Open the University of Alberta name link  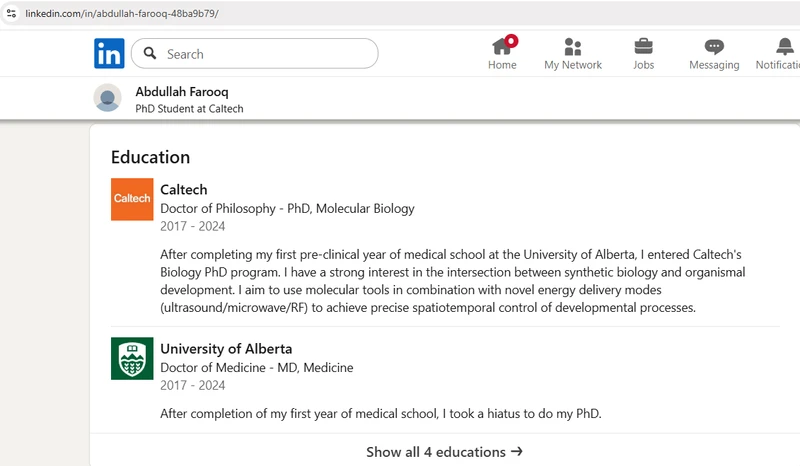click(226, 349)
